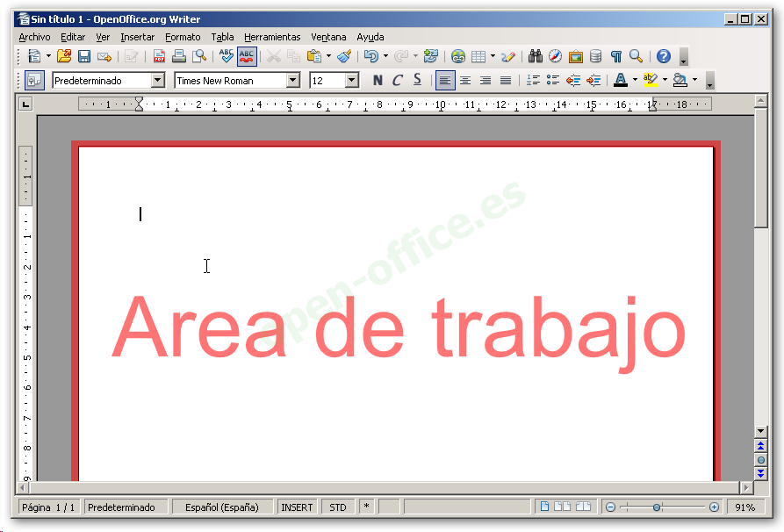
Task: Open OpenOffice.org Help question icon
Action: pyautogui.click(x=664, y=56)
